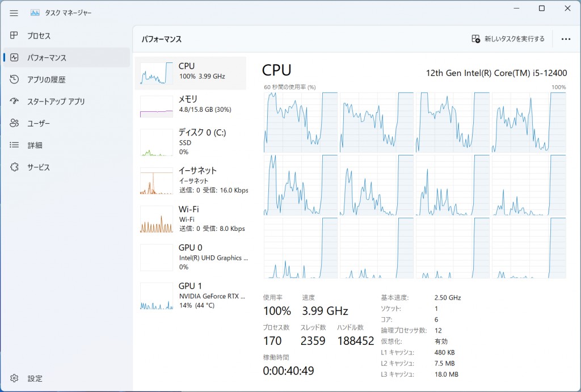Expand the three-dot more options menu

pyautogui.click(x=566, y=39)
